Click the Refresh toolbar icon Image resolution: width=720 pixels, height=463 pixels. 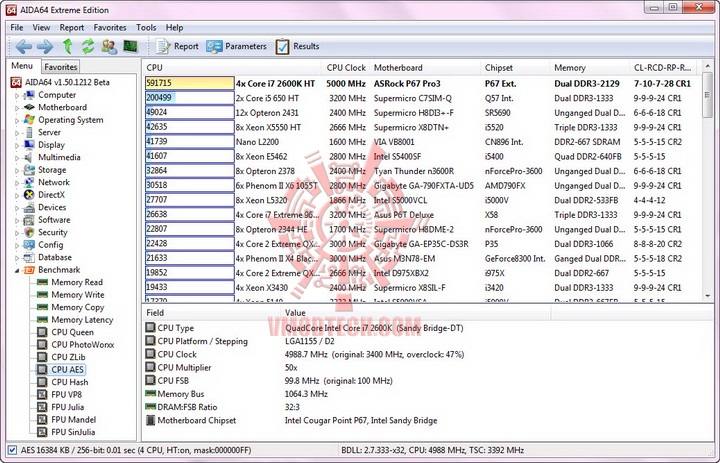88,46
